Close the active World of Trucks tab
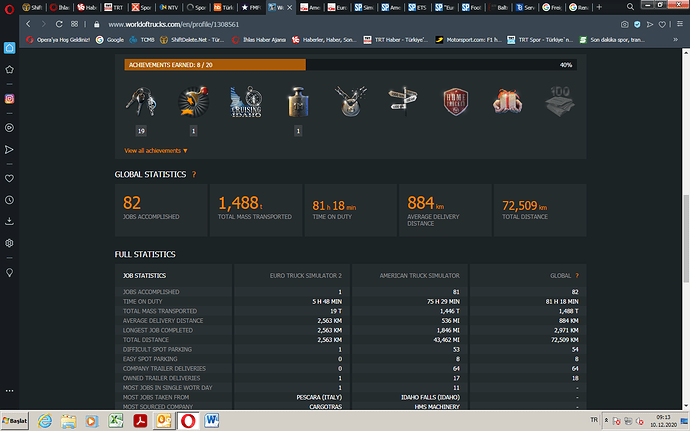 [x=289, y=7]
